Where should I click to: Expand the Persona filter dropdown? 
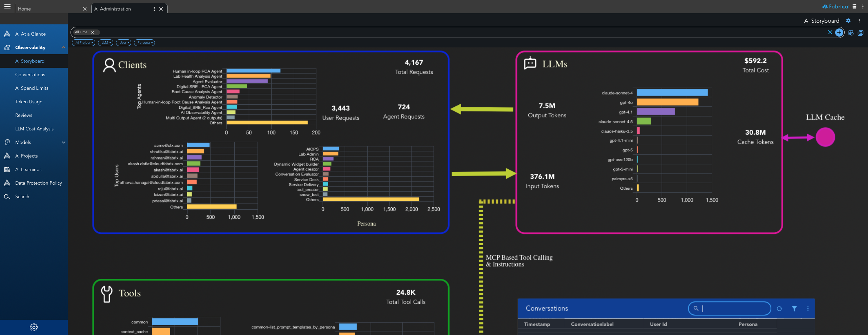[x=144, y=43]
